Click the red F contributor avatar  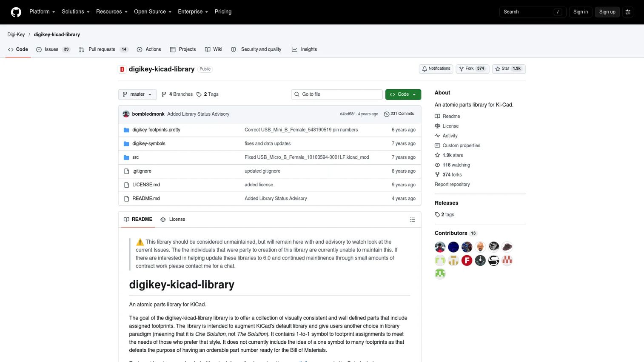pos(467,260)
